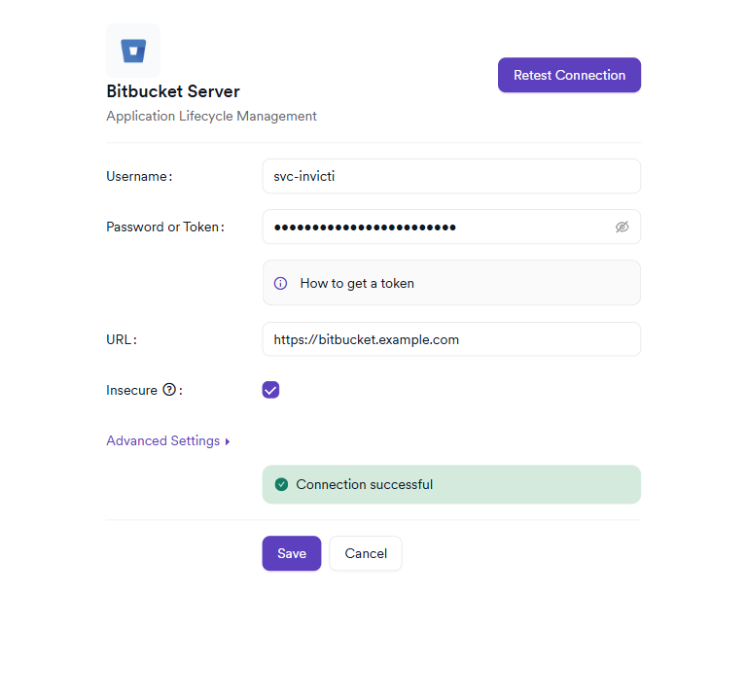Image resolution: width=747 pixels, height=700 pixels.
Task: Open the How to get a token help
Action: (357, 283)
